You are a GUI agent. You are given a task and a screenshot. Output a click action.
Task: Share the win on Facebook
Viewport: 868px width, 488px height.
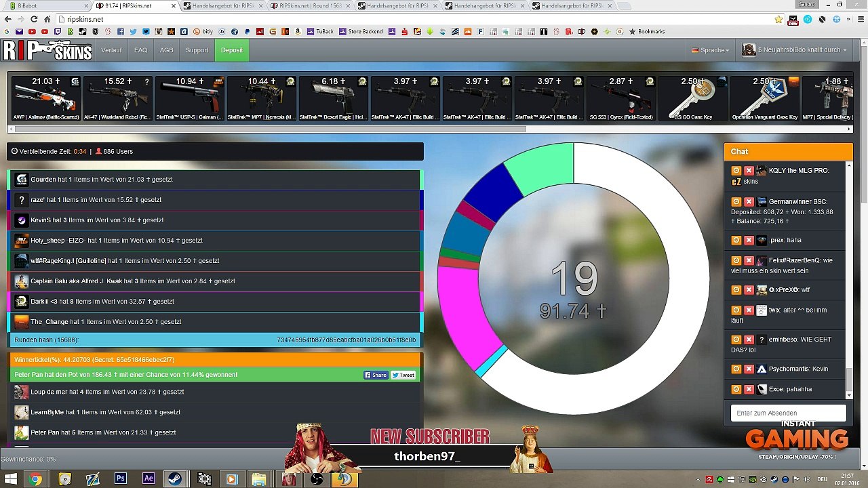[x=376, y=375]
